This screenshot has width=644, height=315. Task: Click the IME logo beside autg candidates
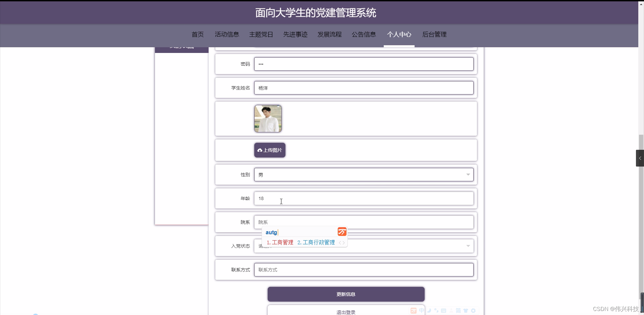point(341,232)
